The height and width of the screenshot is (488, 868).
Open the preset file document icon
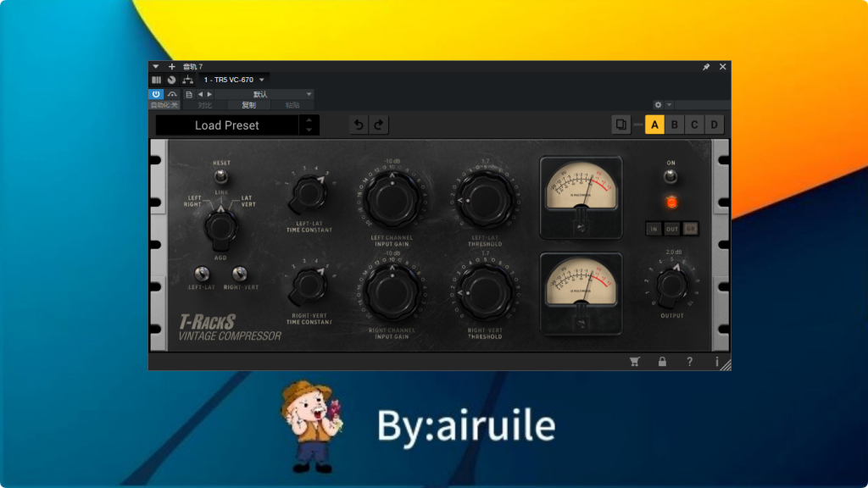point(189,95)
